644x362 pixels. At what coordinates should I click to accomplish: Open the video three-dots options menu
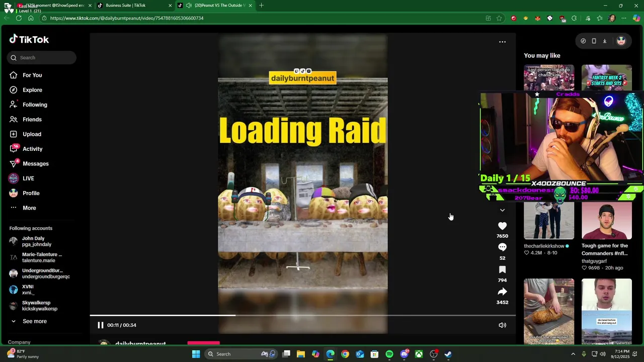(502, 42)
